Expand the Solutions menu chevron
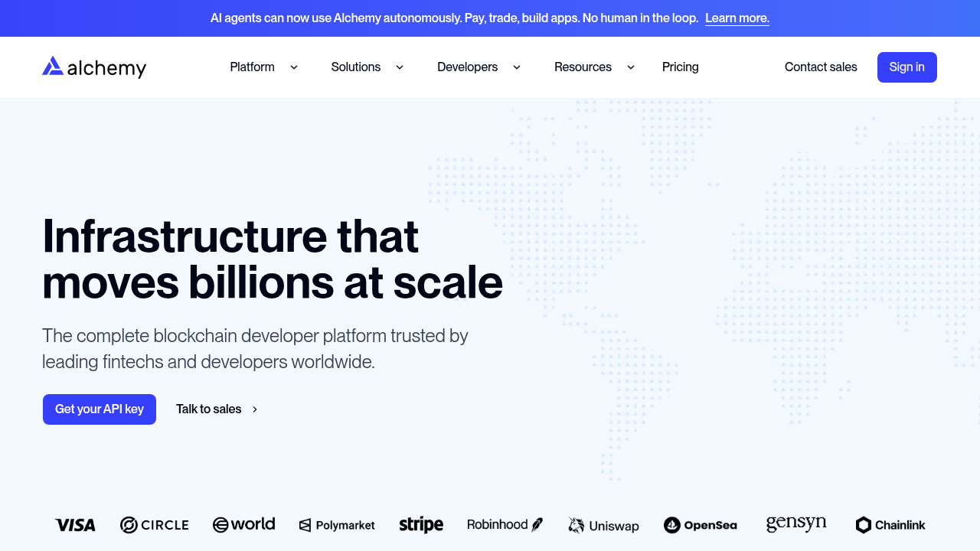The image size is (980, 551). point(400,67)
